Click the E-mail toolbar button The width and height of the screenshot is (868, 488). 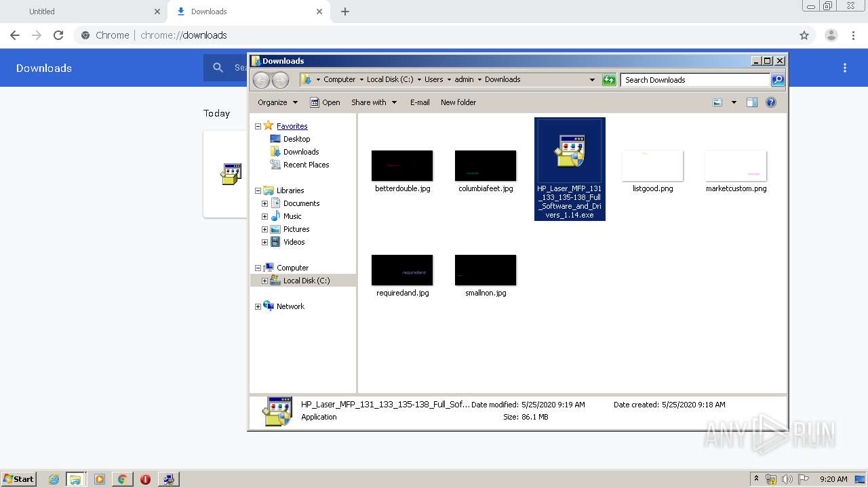click(x=420, y=102)
